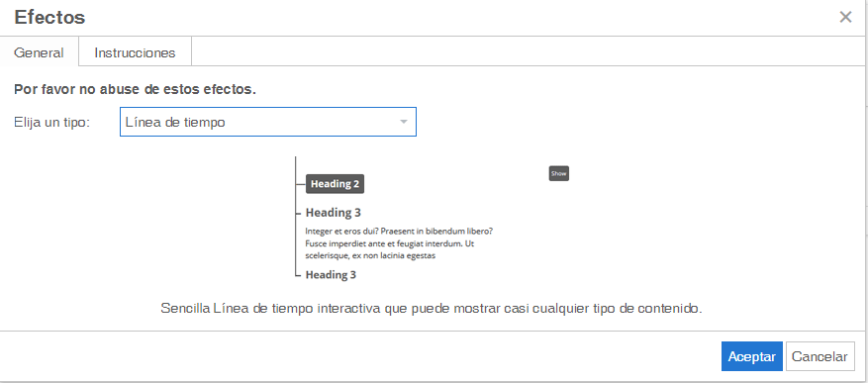The image size is (868, 383).
Task: Click the 'Efectos' dialog title
Action: (49, 17)
